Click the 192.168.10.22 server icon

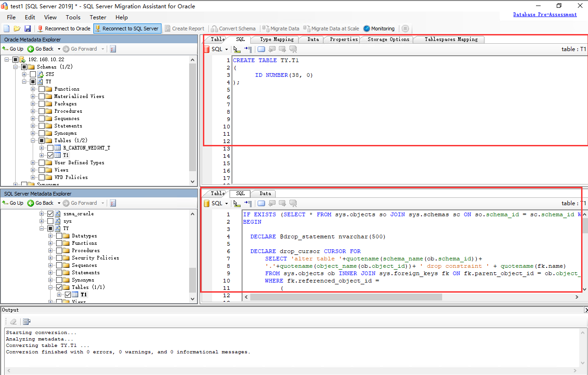[x=23, y=59]
